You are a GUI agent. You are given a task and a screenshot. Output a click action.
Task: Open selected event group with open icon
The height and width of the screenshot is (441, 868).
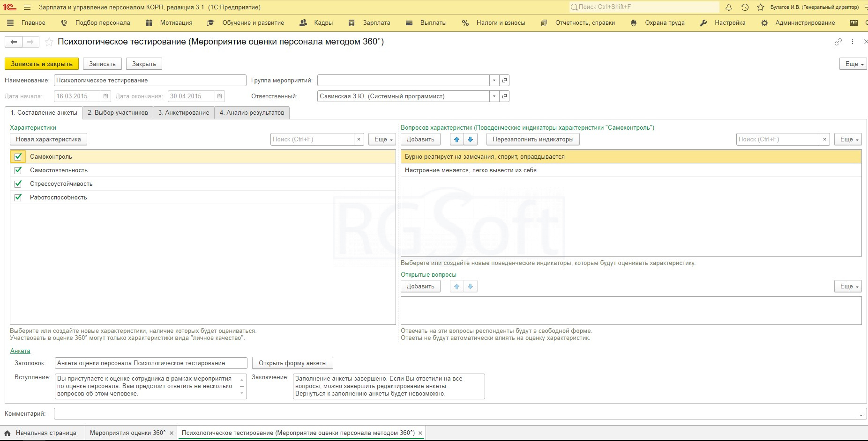[x=504, y=81]
